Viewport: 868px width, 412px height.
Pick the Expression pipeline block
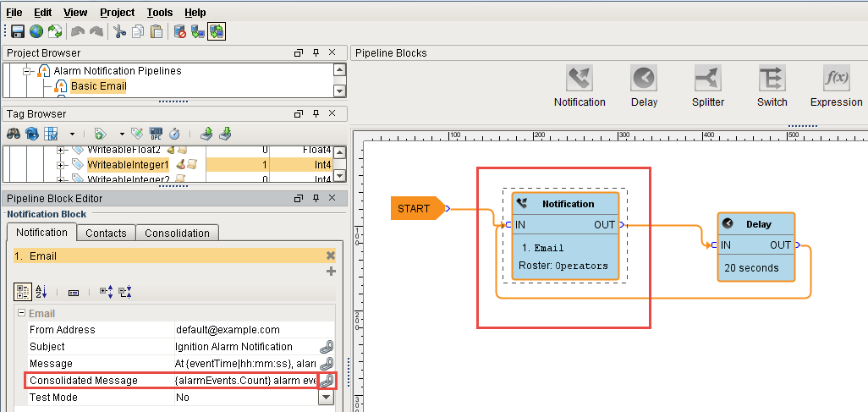(836, 80)
